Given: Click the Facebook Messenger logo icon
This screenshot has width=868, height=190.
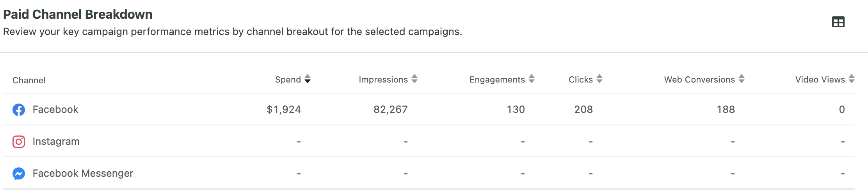Looking at the screenshot, I should tap(19, 174).
